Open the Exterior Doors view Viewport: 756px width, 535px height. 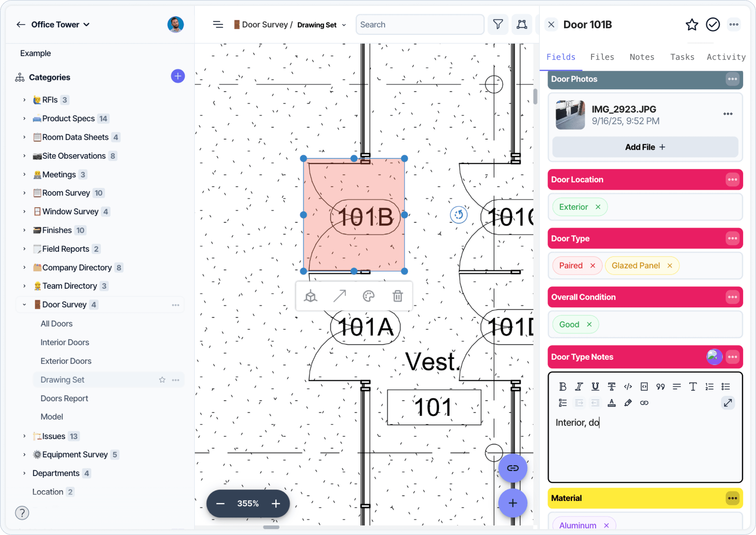pos(66,361)
